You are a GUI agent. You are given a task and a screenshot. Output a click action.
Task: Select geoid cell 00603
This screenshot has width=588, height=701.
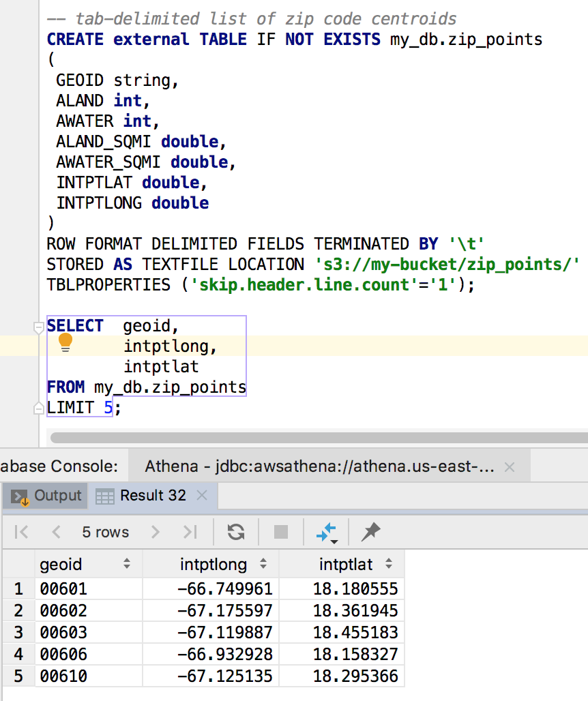(x=89, y=633)
